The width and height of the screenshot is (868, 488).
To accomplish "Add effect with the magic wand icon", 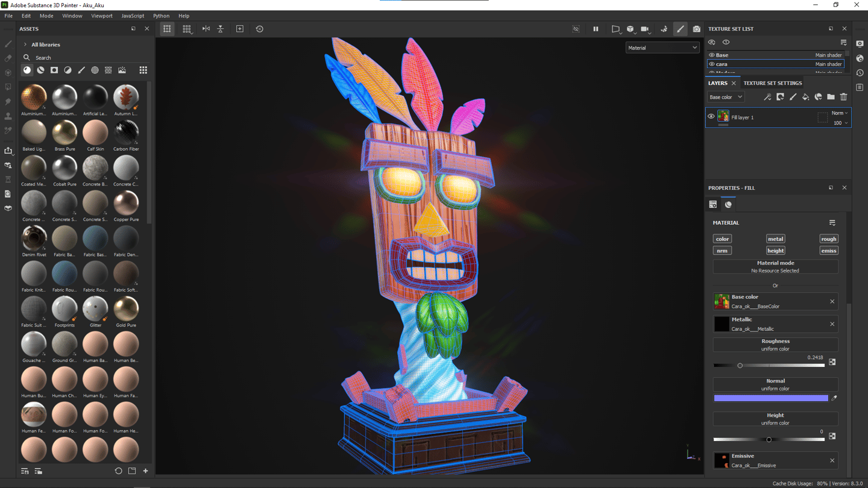I will point(767,97).
